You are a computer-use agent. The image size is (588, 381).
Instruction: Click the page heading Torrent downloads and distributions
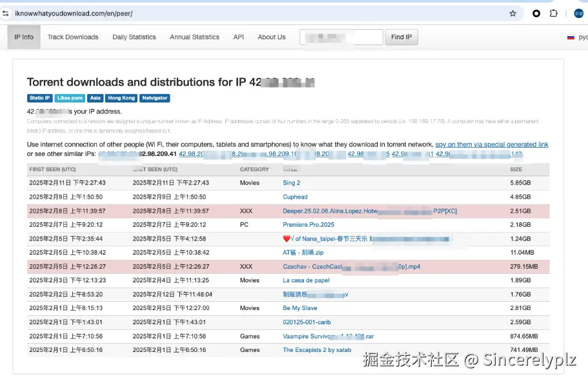[170, 82]
